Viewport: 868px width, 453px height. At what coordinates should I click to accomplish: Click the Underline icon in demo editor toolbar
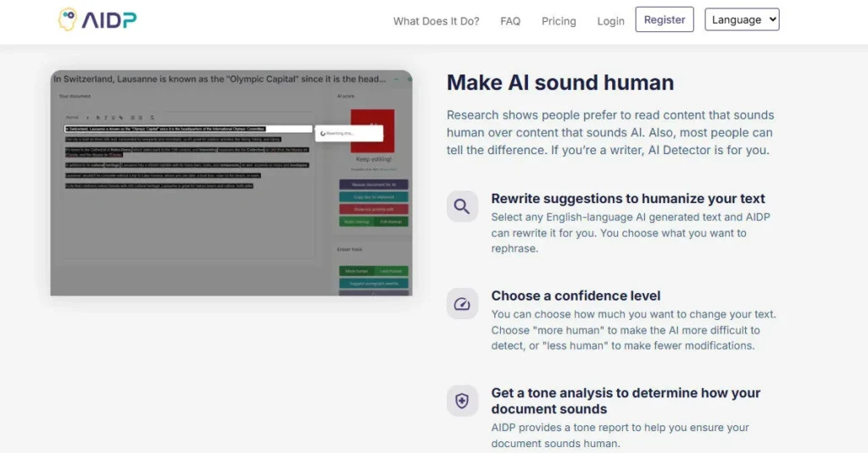tap(113, 117)
